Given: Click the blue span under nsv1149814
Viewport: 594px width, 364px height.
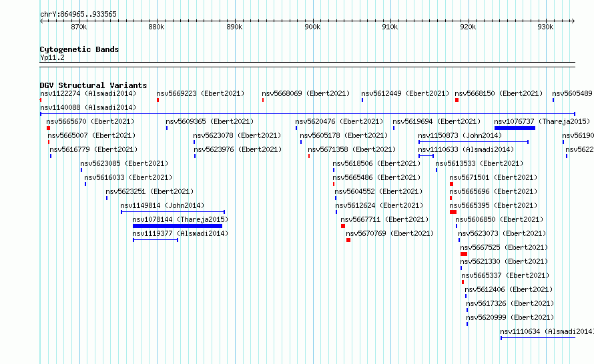Looking at the screenshot, I should coord(173,212).
